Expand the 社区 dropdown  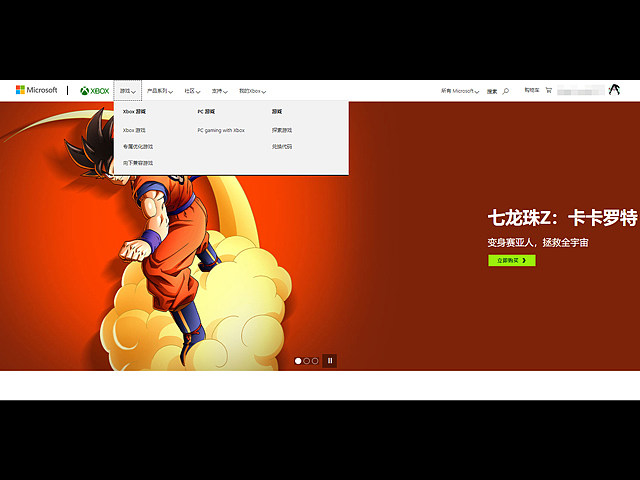(x=192, y=91)
